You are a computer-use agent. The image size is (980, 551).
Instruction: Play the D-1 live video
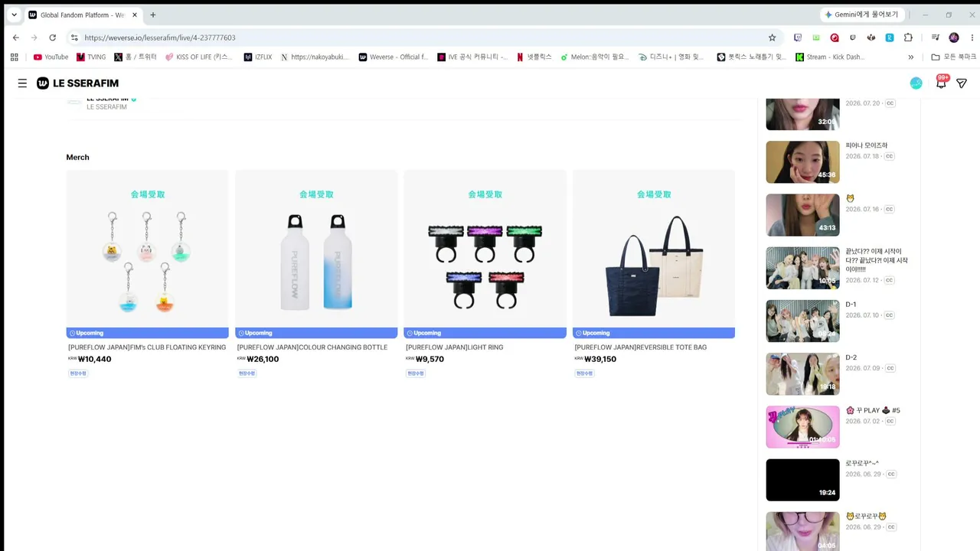[x=802, y=321]
